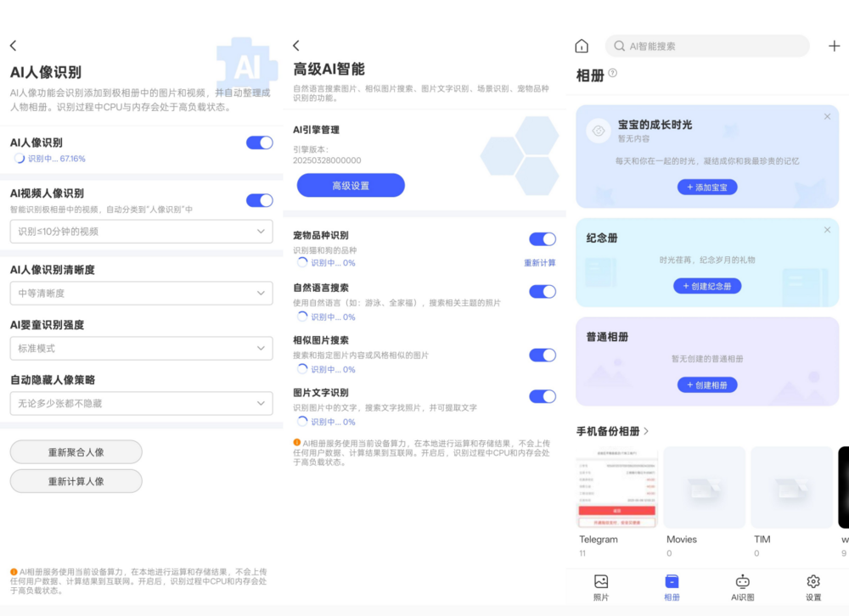Screen dimensions: 849x616
Task: Disable the AI人像识别 switch
Action: (x=259, y=143)
